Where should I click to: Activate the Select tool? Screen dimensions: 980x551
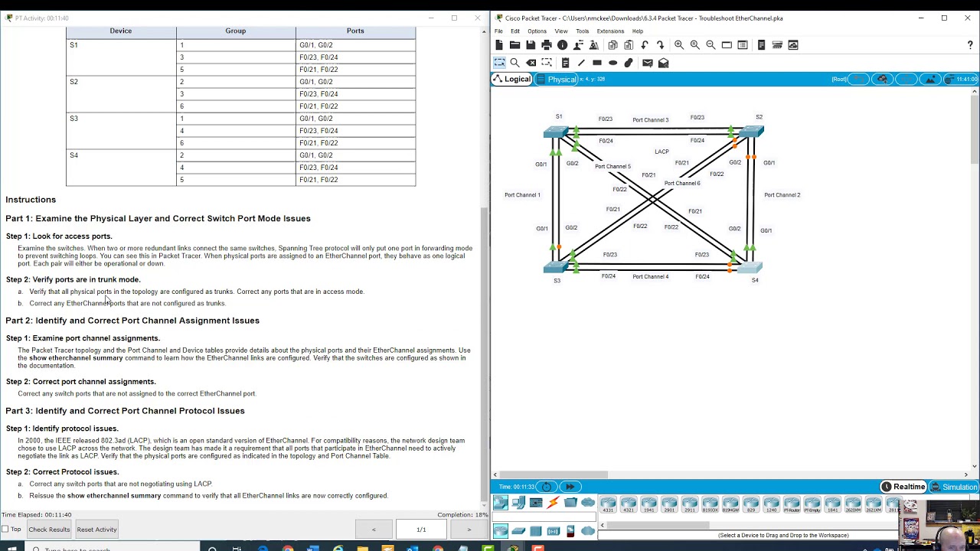pos(499,63)
